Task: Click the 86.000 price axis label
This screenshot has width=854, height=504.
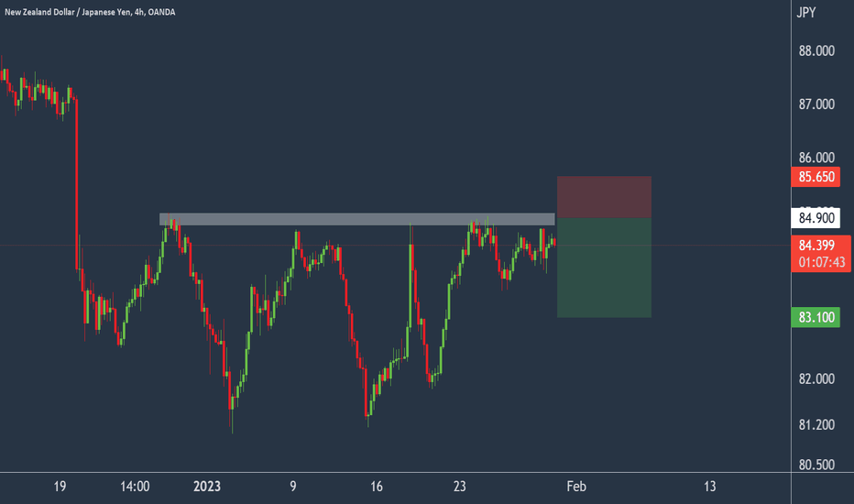Action: (816, 158)
